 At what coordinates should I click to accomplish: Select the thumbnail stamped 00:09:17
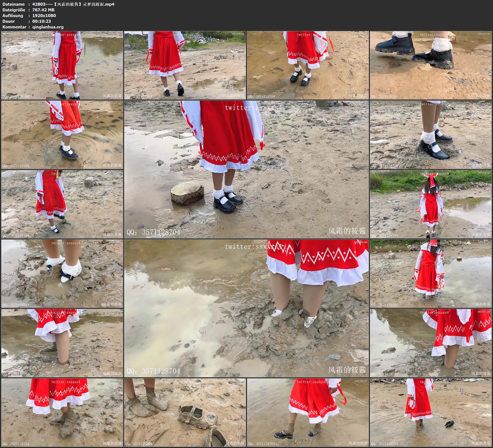tap(308, 412)
